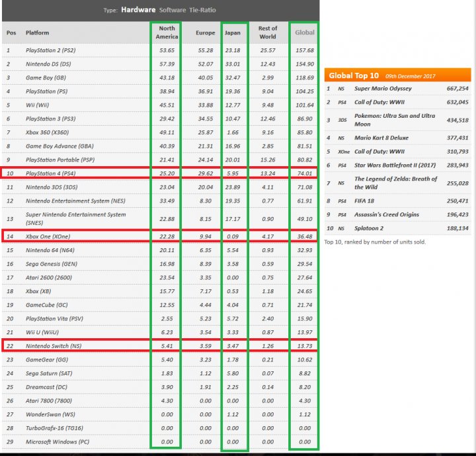Viewport: 476px width, 456px height.
Task: Open Nintendo DS (DS) platform link
Action: coord(48,64)
